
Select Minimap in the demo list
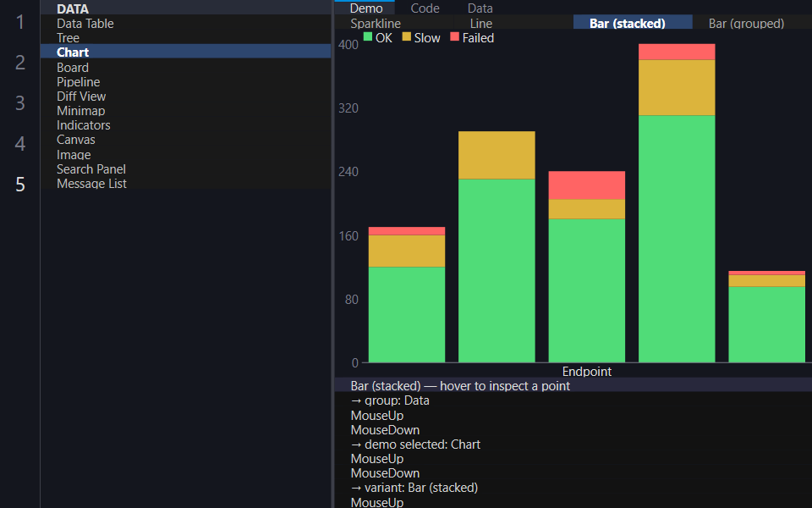click(185, 110)
